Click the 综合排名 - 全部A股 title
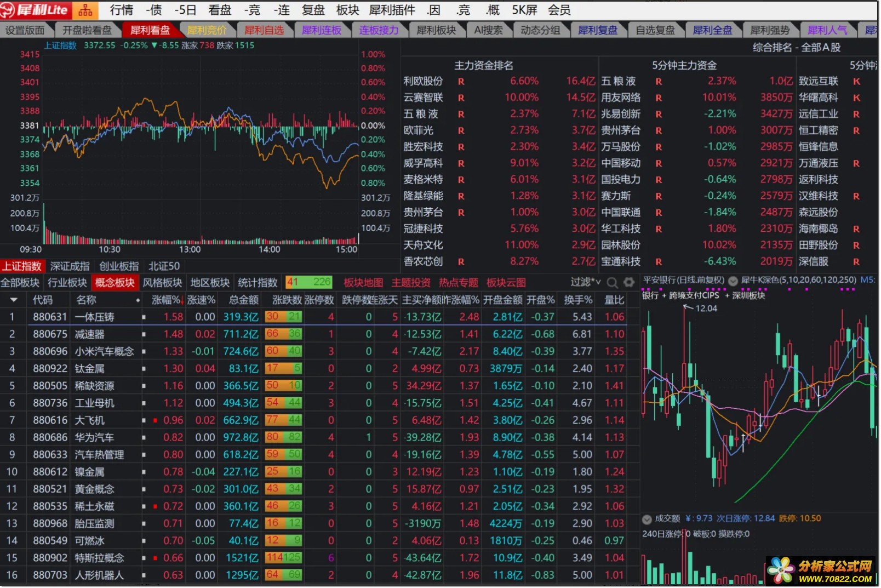The image size is (881, 588). pyautogui.click(x=796, y=48)
